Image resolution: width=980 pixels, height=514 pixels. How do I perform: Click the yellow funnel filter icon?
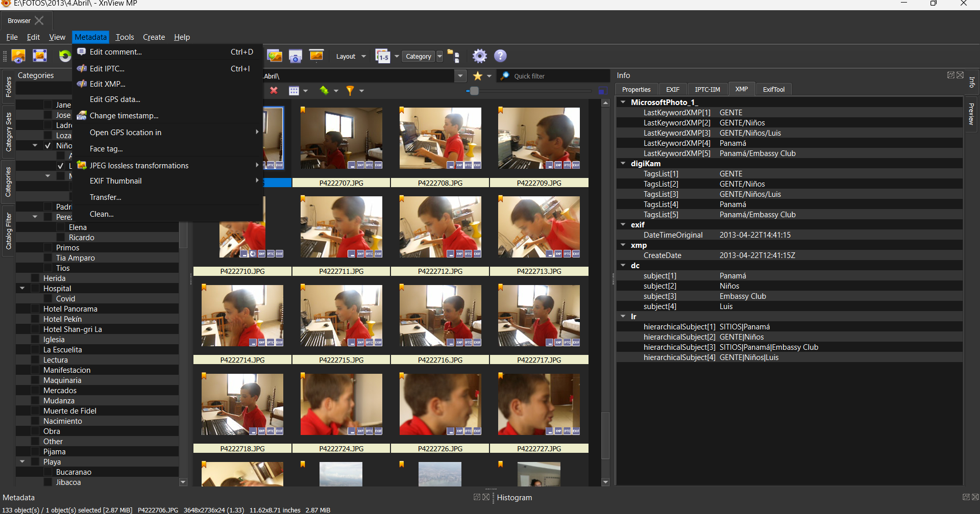point(350,91)
